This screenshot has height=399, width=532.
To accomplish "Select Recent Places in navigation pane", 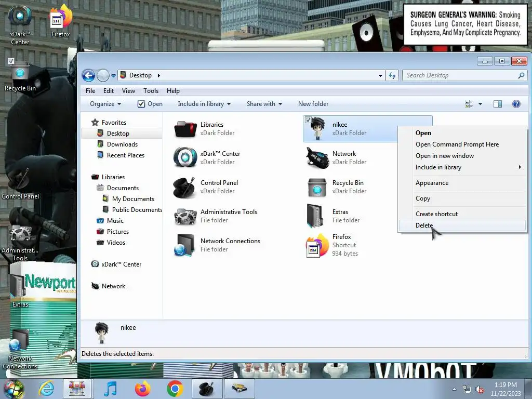I will point(121,155).
